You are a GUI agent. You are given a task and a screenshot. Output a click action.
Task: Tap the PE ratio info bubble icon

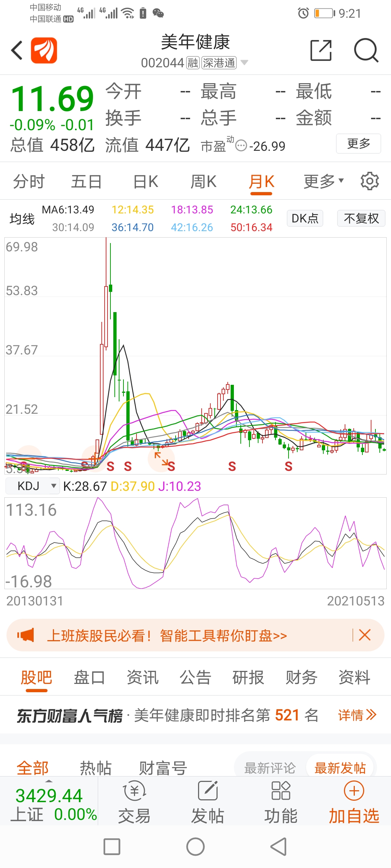[241, 146]
